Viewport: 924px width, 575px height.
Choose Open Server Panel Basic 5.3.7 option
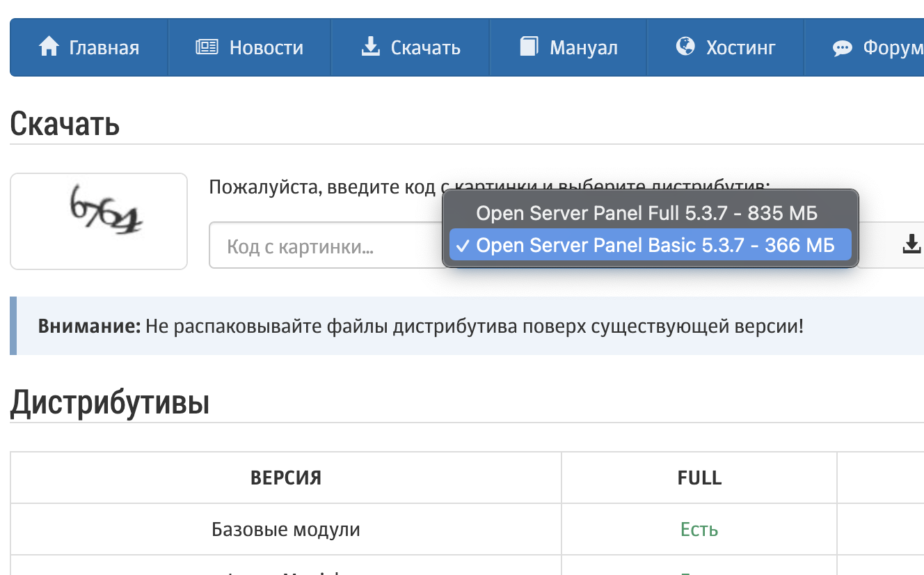coord(651,245)
